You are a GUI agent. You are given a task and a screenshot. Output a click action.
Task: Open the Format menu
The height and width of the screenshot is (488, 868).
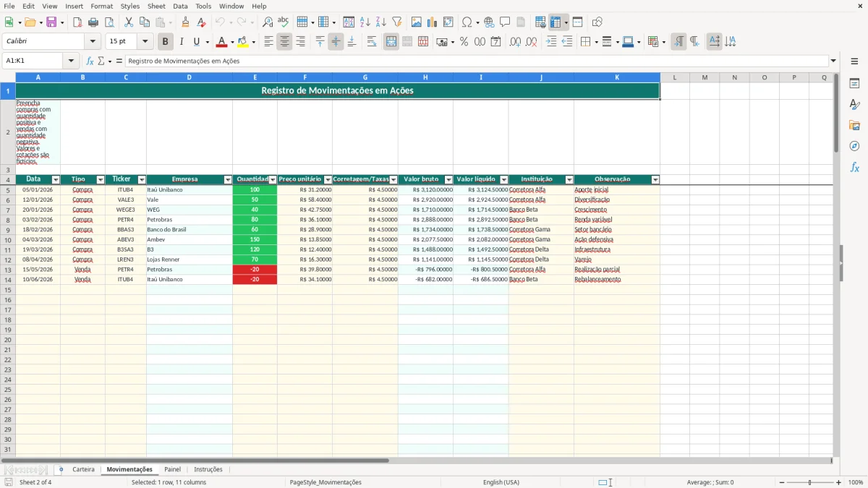pyautogui.click(x=101, y=6)
